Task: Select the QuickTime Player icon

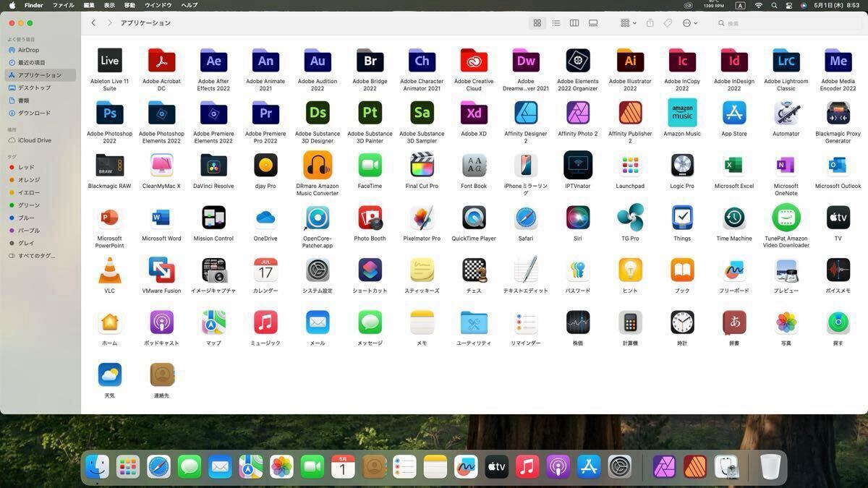Action: 474,218
